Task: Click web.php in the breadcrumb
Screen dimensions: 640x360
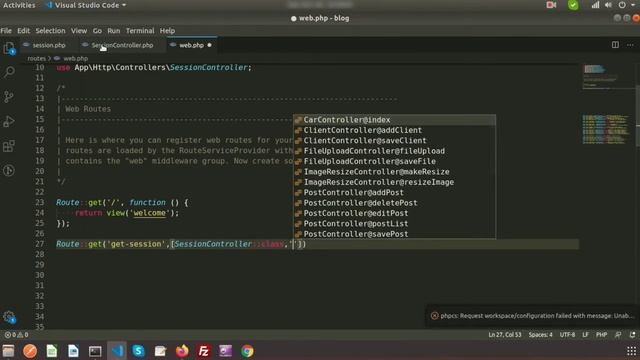Action: tap(76, 58)
